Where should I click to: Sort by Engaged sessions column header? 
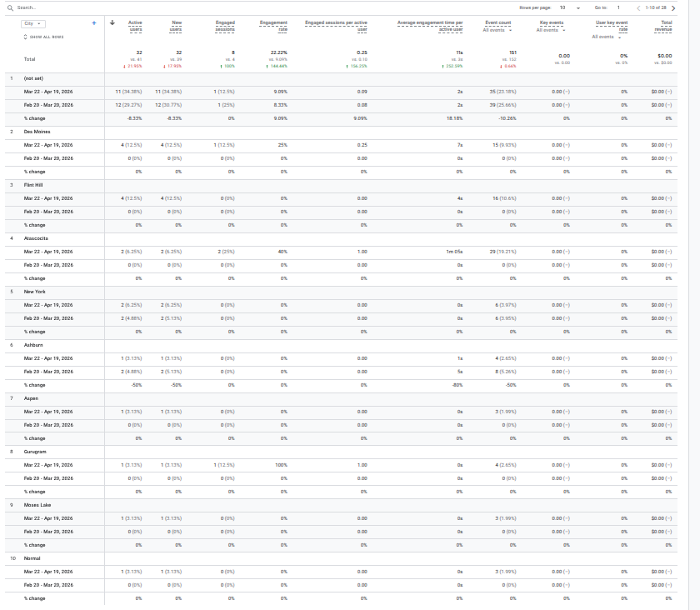[225, 26]
